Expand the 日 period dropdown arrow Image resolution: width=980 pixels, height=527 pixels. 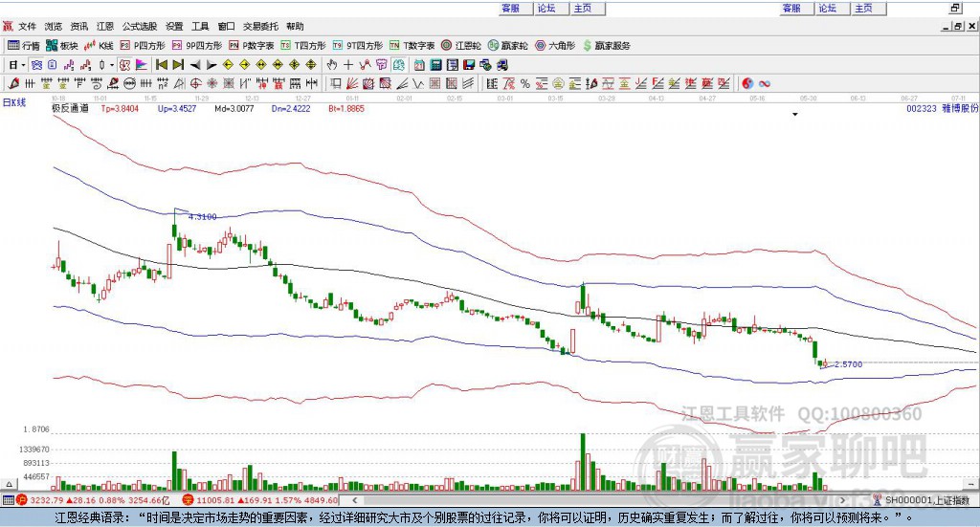coord(22,65)
